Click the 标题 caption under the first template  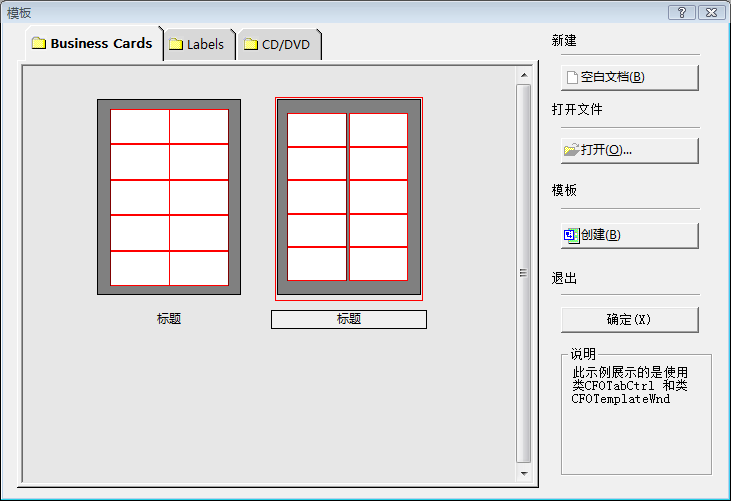click(169, 319)
